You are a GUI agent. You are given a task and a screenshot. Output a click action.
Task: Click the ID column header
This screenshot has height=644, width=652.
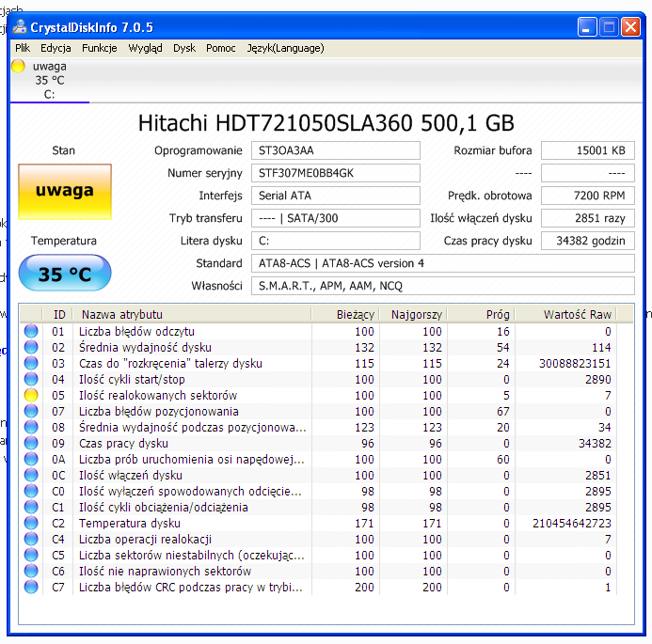[57, 315]
